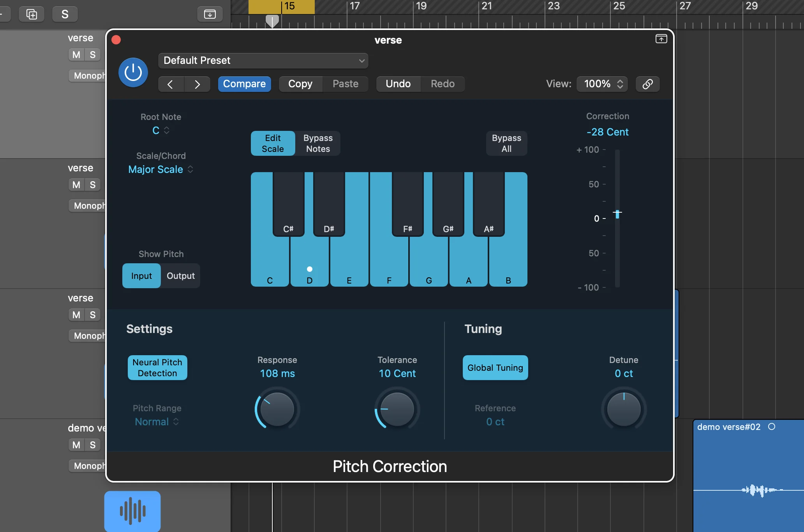804x532 pixels.
Task: Click the side chain link icon
Action: pos(647,84)
